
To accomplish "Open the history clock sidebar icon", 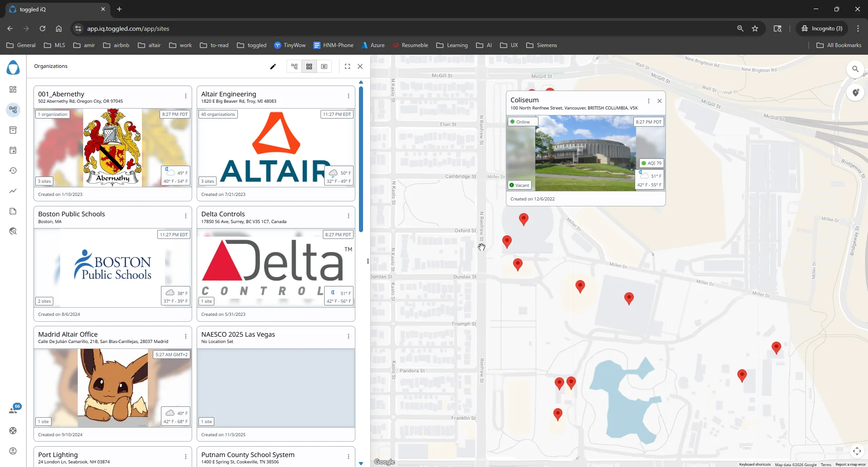I will pos(13,171).
